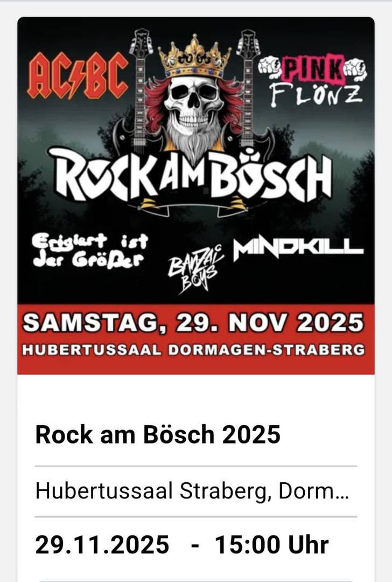Click Hubertussaal Dormagen-Straberg banner text
The image size is (392, 582).
pos(194,350)
